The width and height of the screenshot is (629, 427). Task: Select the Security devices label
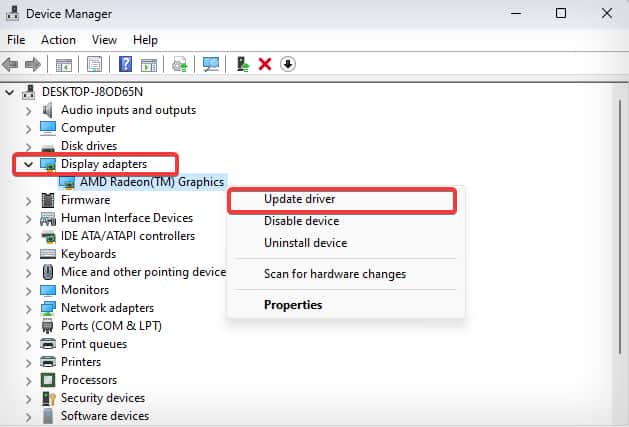click(x=103, y=398)
